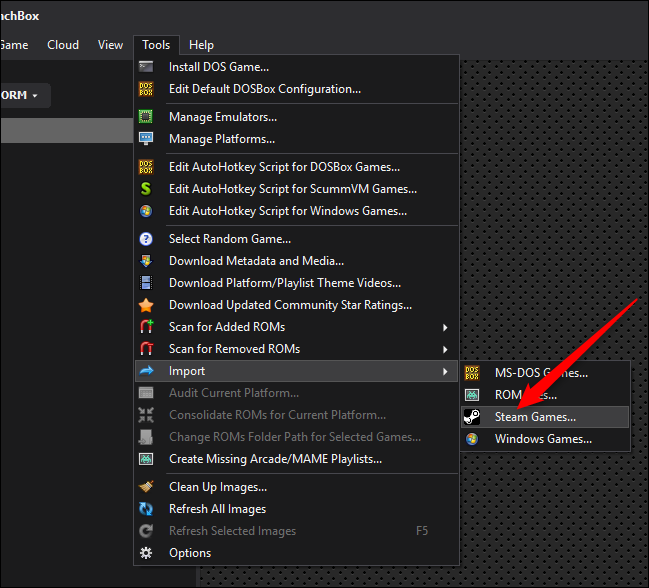
Task: Click the question mark icon for Random Game
Action: (146, 239)
